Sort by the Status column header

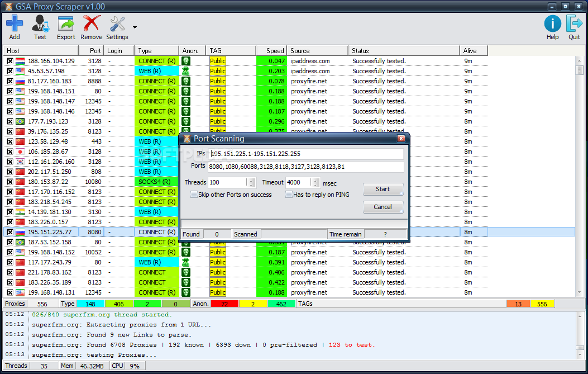click(404, 51)
